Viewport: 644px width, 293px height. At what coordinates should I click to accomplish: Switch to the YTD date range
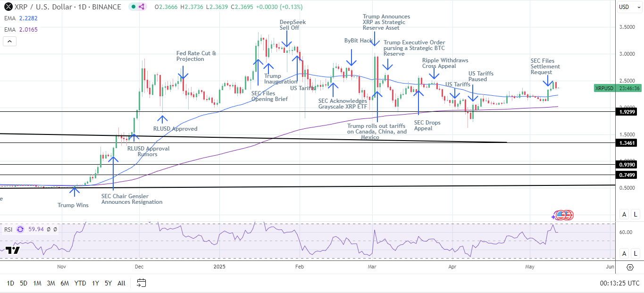pyautogui.click(x=80, y=283)
